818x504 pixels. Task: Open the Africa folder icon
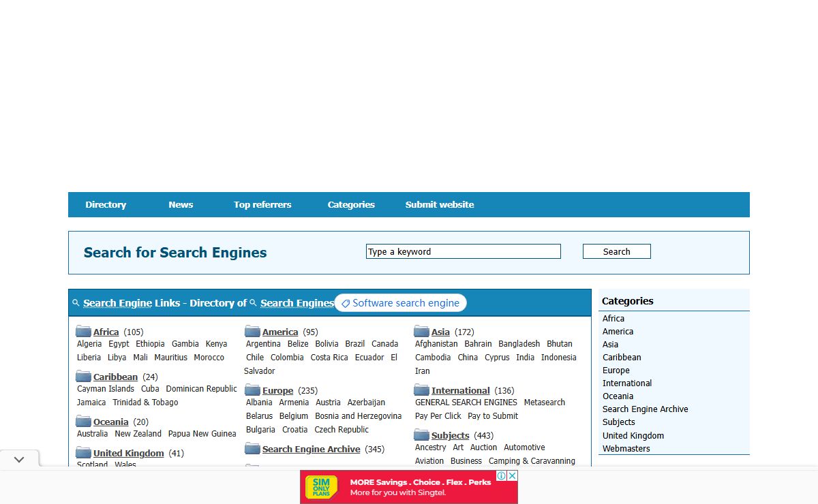click(83, 332)
